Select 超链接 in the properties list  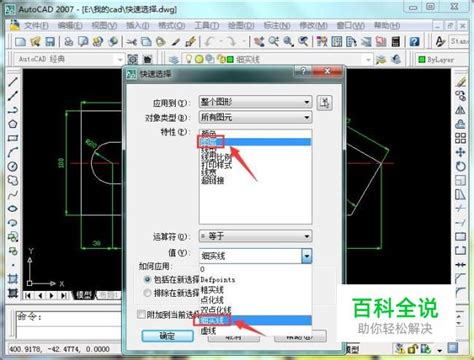(x=213, y=180)
